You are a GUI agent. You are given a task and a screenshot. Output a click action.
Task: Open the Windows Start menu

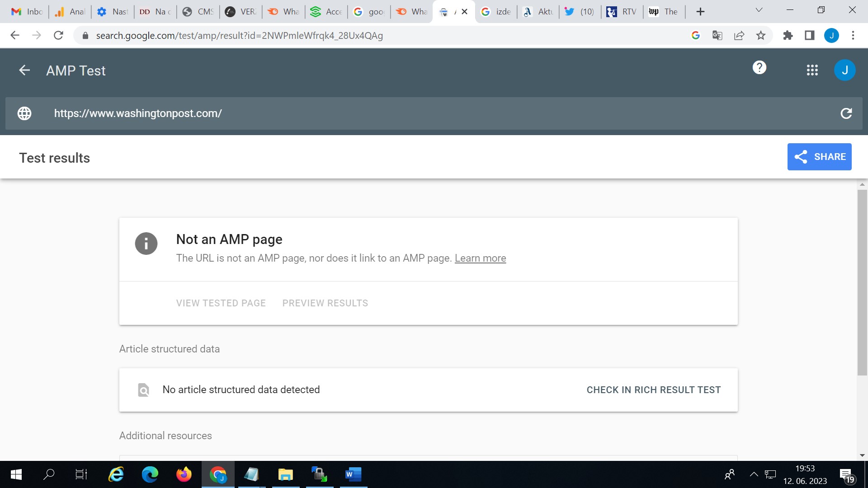(x=16, y=474)
